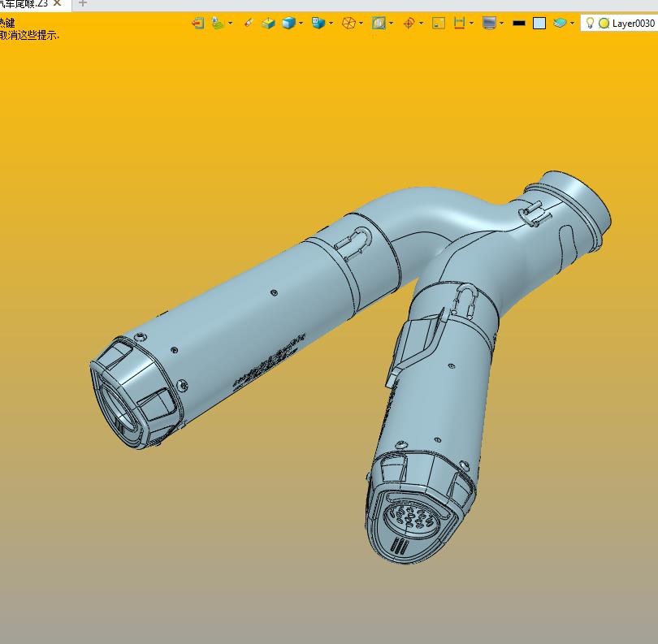Viewport: 658px width, 644px height.
Task: Expand the teal layer stack dropdown
Action: point(572,24)
